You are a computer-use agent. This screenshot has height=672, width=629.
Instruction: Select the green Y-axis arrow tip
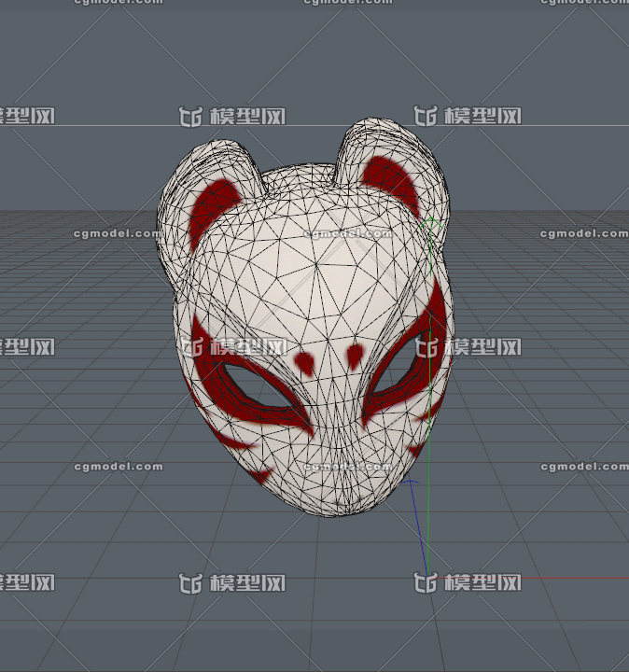[x=431, y=222]
